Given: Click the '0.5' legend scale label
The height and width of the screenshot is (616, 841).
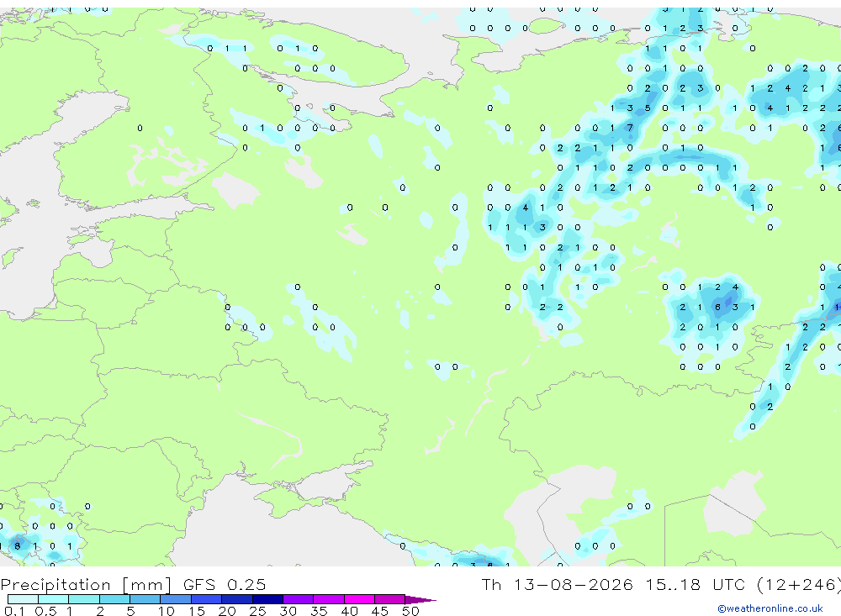Looking at the screenshot, I should 45,611.
